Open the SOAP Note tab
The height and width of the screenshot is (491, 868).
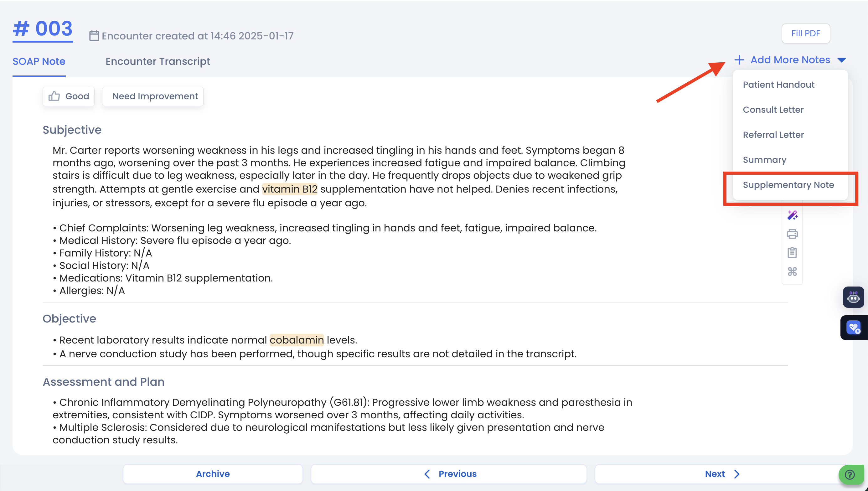tap(39, 61)
